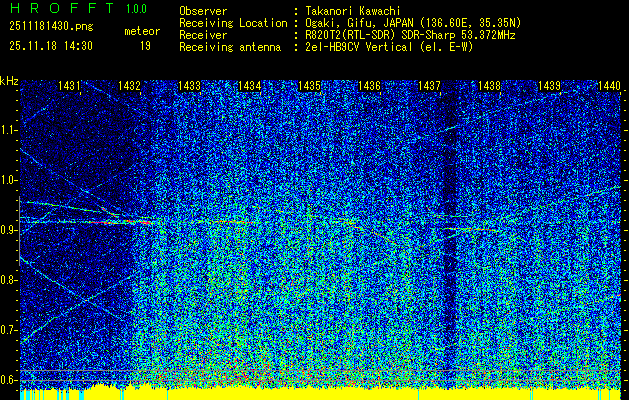Image resolution: width=629 pixels, height=400 pixels.
Task: Select observer name Takanori Kawachi
Action: (353, 11)
